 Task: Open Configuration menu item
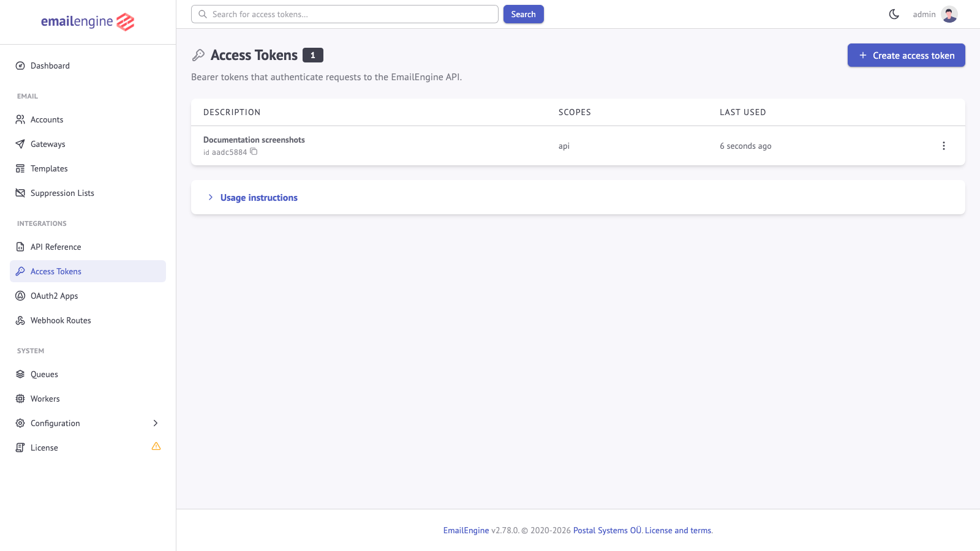(x=88, y=423)
